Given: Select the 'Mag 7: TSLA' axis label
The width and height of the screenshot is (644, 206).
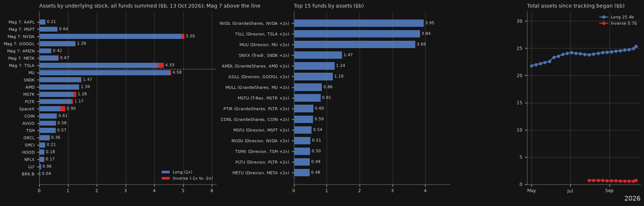Looking at the screenshot, I should click(22, 66).
